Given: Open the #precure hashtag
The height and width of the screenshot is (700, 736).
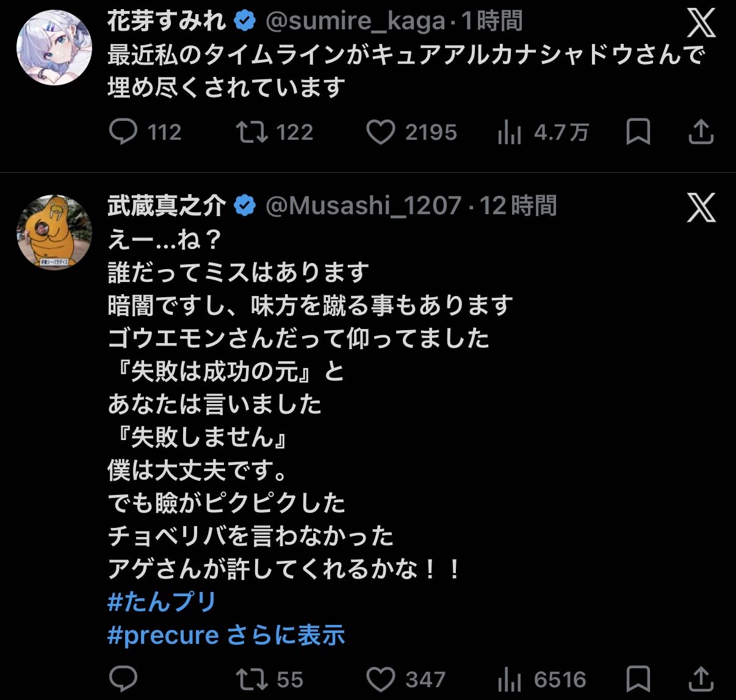Looking at the screenshot, I should pyautogui.click(x=163, y=635).
